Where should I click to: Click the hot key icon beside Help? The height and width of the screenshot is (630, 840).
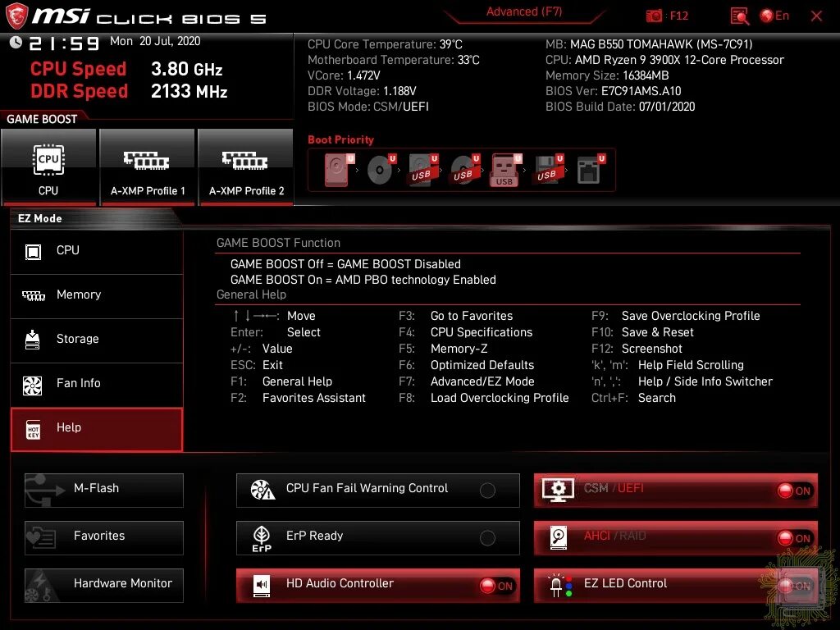[33, 430]
